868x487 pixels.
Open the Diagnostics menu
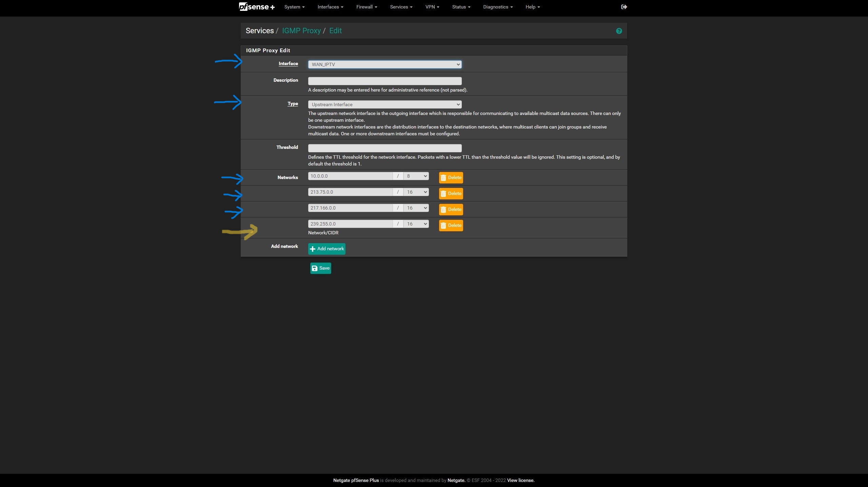[497, 7]
